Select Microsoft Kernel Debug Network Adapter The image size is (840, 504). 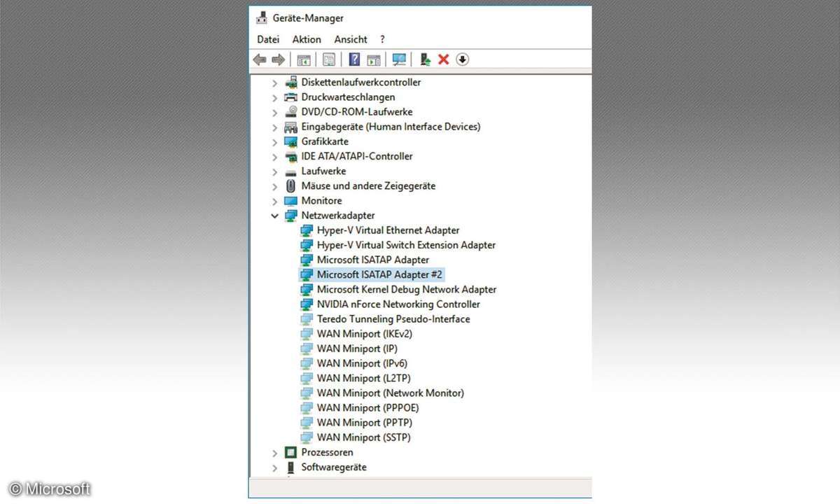(x=406, y=290)
